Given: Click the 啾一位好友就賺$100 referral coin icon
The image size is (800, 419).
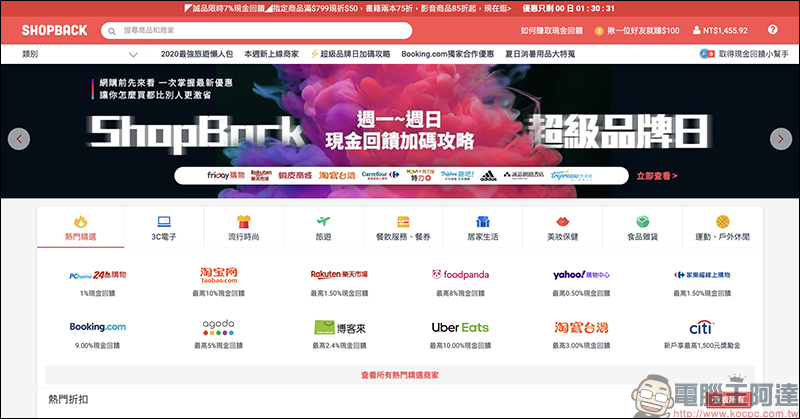Looking at the screenshot, I should tap(599, 31).
